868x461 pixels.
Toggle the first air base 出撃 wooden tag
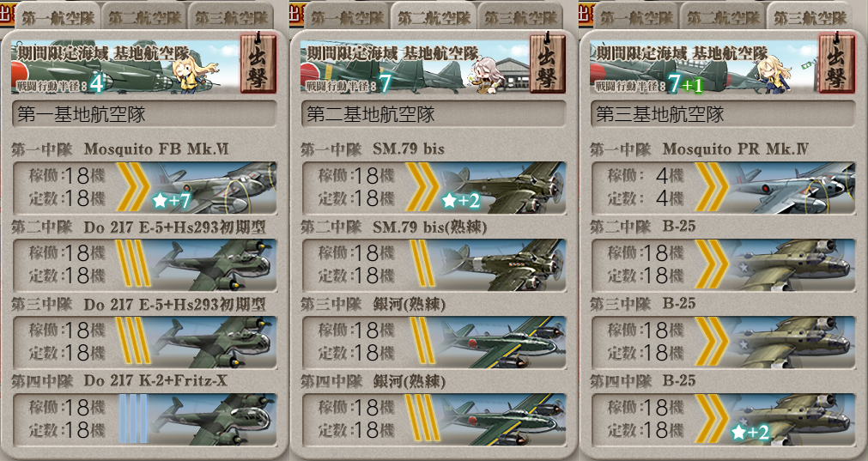(258, 63)
